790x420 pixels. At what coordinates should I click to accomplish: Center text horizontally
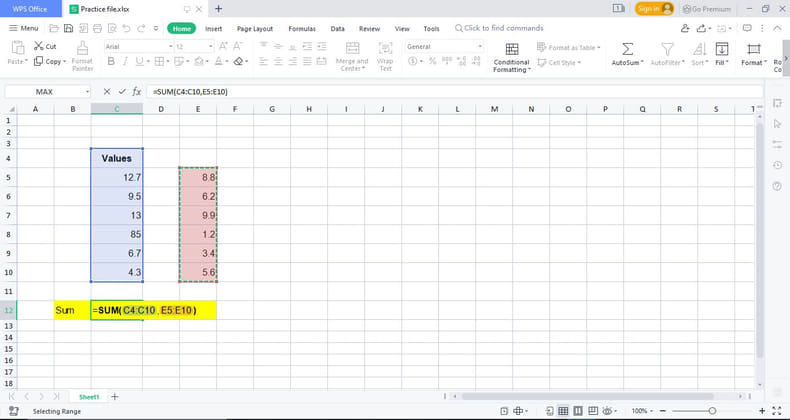[278, 61]
